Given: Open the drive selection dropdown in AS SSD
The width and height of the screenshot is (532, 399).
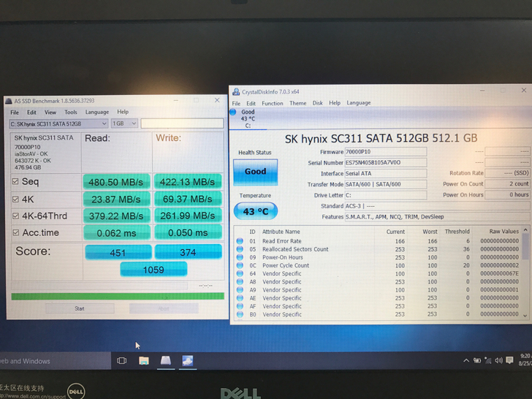Looking at the screenshot, I should [58, 123].
